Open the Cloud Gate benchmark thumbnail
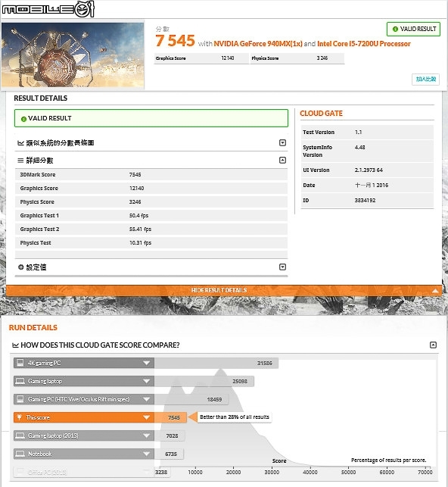 73,55
